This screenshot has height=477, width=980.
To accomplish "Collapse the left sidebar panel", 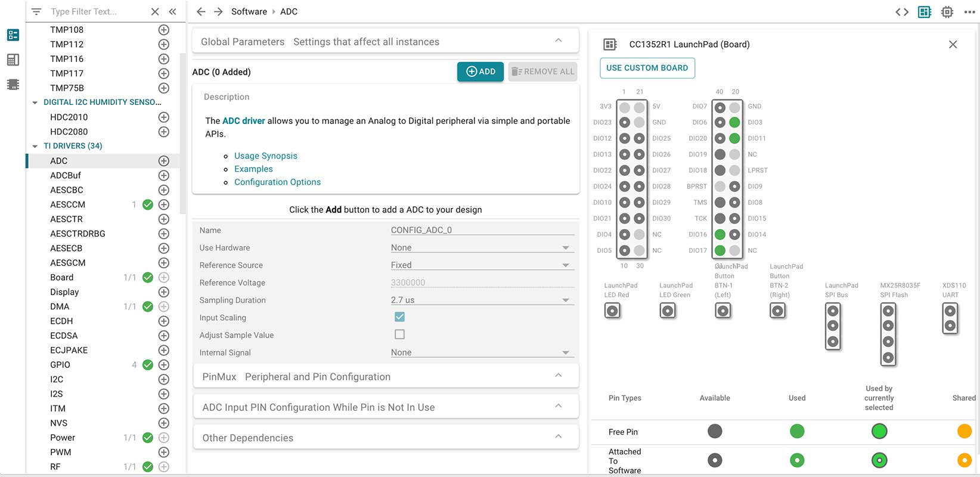I will coord(172,11).
